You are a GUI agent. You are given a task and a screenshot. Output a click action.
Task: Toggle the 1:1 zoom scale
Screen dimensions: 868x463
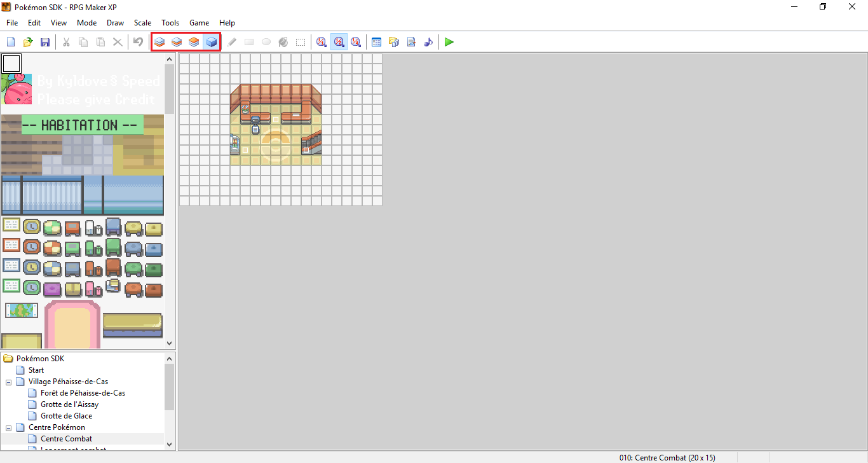322,41
